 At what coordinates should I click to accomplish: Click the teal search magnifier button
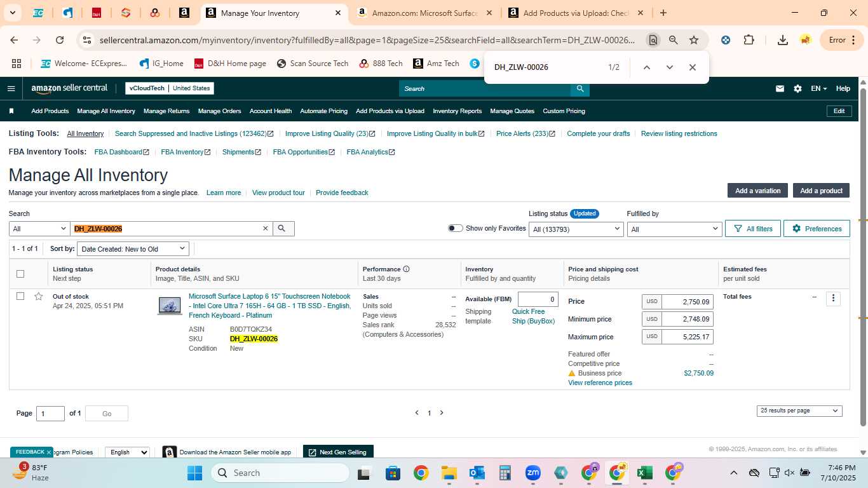click(580, 88)
